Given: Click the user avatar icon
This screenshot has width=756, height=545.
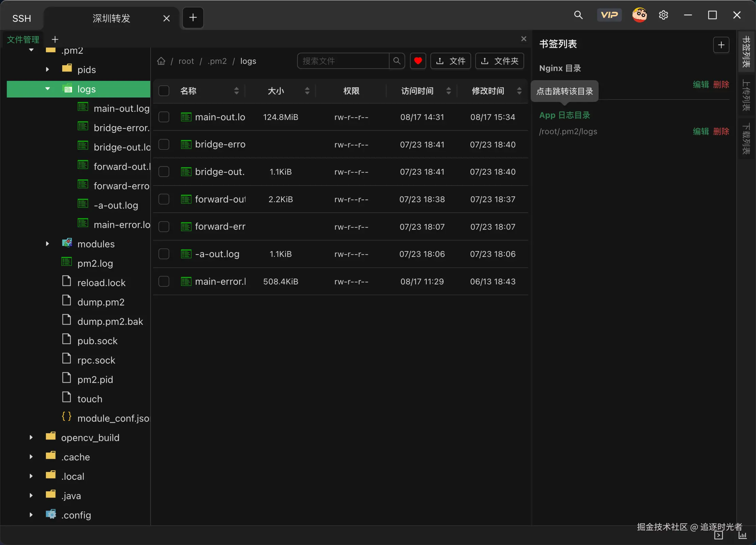Looking at the screenshot, I should (x=639, y=15).
